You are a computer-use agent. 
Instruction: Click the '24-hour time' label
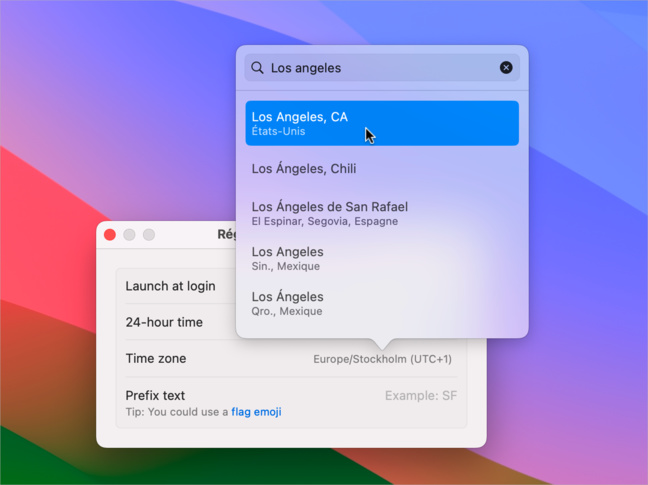pos(164,322)
